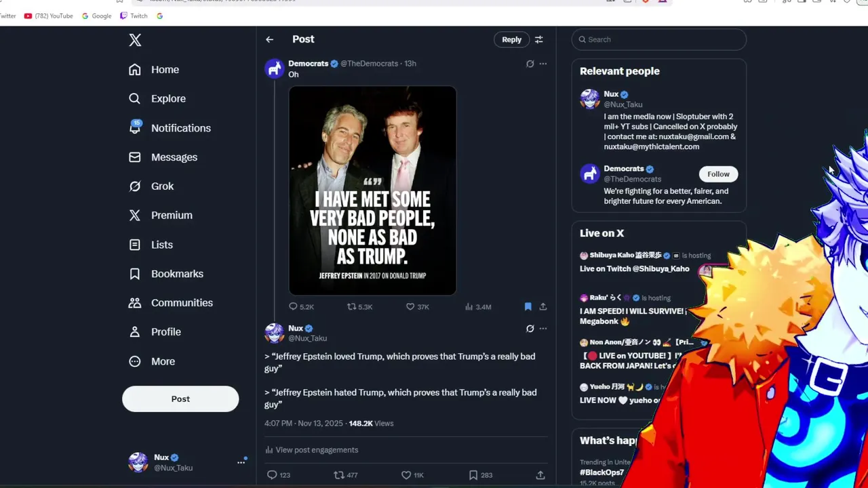Viewport: 868px width, 488px height.
Task: Share the Democrats post
Action: click(x=543, y=307)
